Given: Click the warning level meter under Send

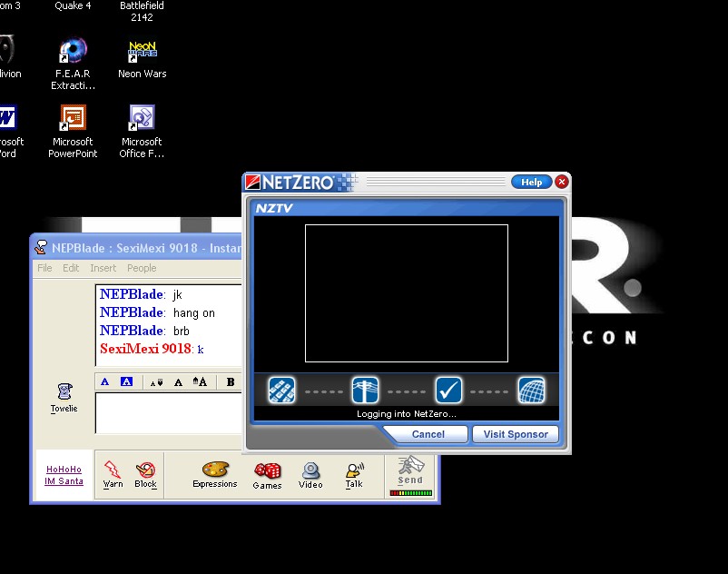Looking at the screenshot, I should [x=411, y=493].
